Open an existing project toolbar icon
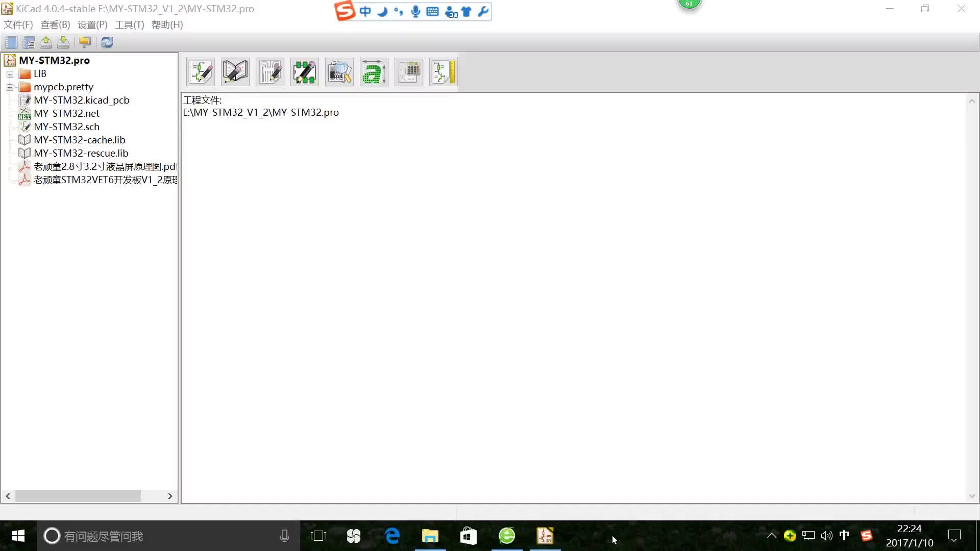Image resolution: width=980 pixels, height=551 pixels. 46,42
